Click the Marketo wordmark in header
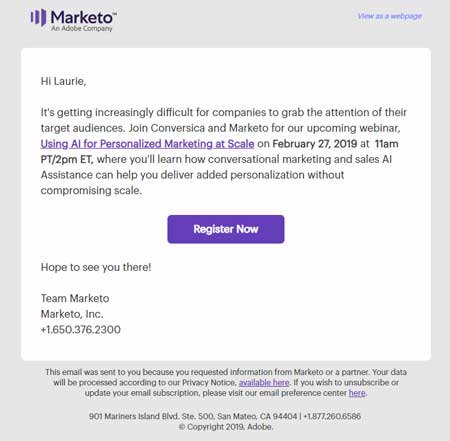The width and height of the screenshot is (450, 441). [83, 17]
